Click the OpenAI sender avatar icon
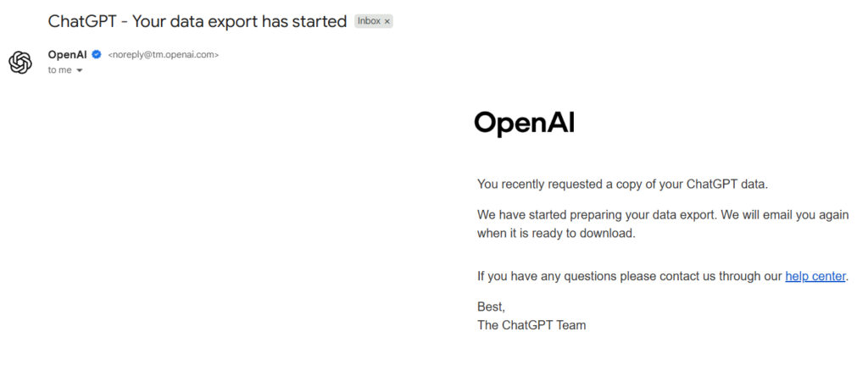 click(20, 62)
